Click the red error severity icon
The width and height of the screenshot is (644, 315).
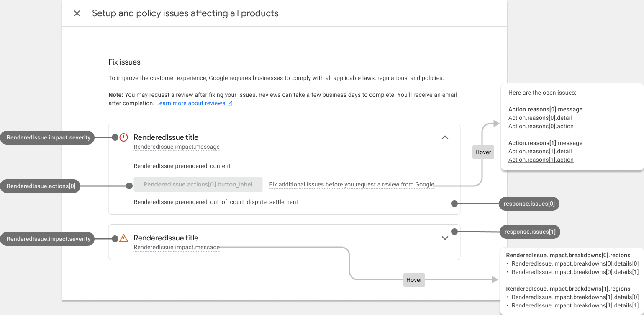click(123, 137)
